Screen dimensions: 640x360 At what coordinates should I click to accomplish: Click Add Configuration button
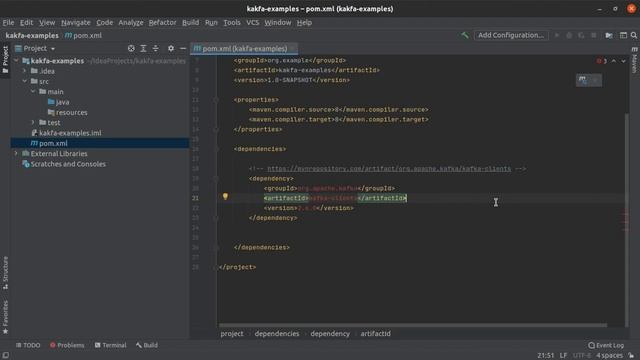511,36
